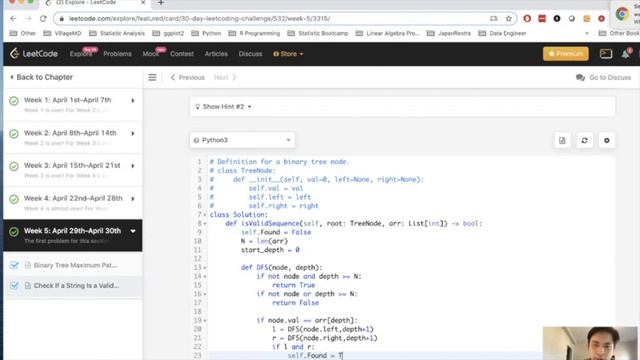
Task: Click the Go to Discuss chat icon
Action: click(x=580, y=78)
